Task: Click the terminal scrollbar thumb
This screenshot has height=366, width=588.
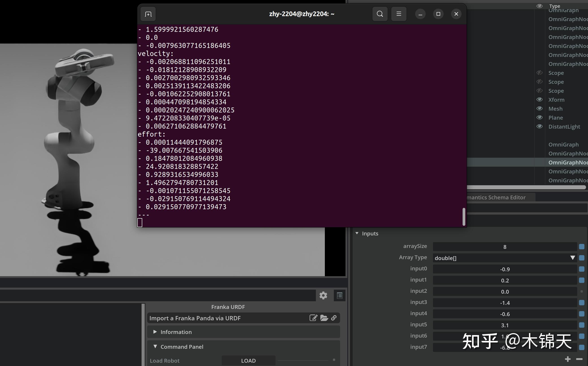Action: click(464, 217)
